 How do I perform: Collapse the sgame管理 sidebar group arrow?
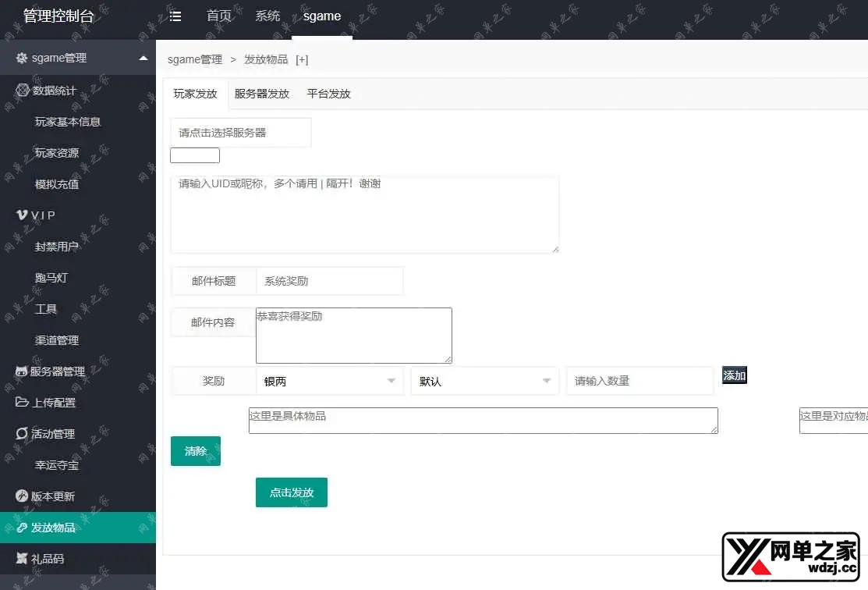tap(143, 58)
